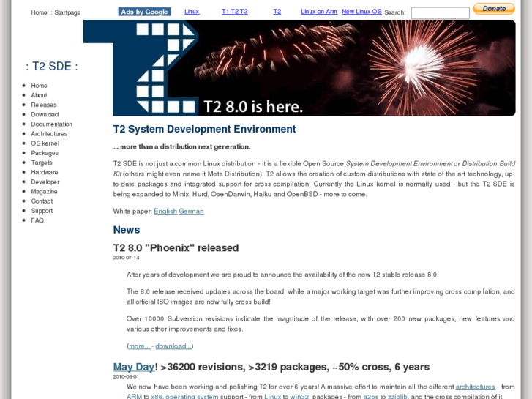The image size is (532, 399).
Task: Open the English white paper link
Action: 165,212
